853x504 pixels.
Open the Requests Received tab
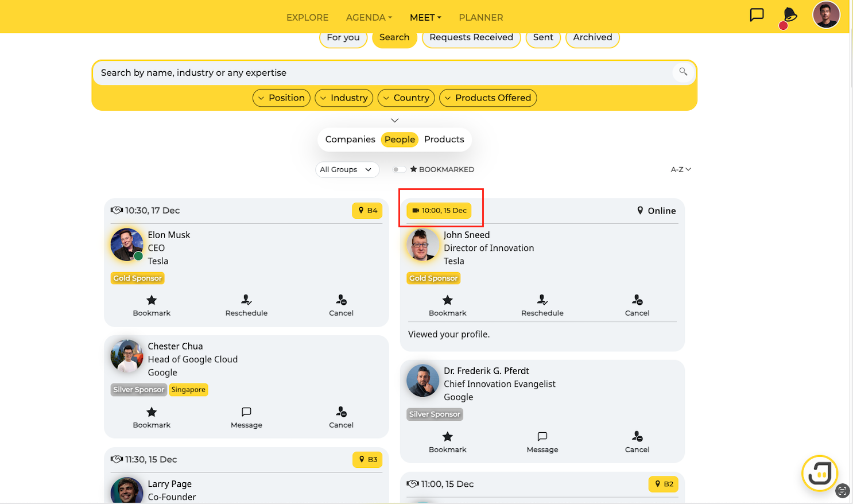pyautogui.click(x=471, y=38)
